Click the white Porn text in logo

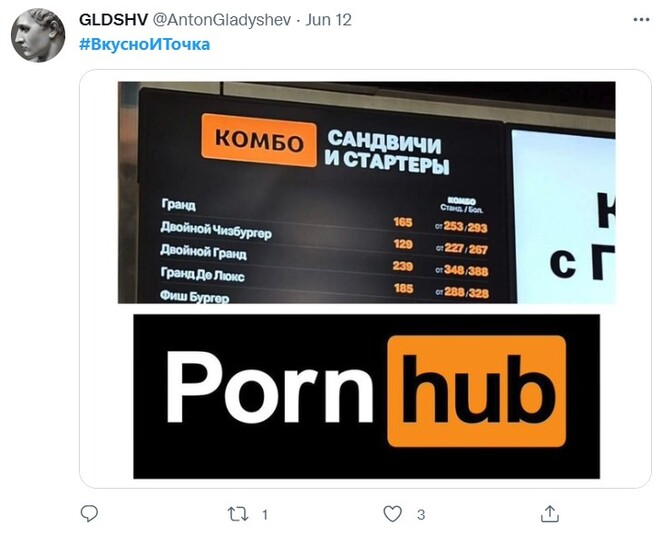pyautogui.click(x=270, y=387)
